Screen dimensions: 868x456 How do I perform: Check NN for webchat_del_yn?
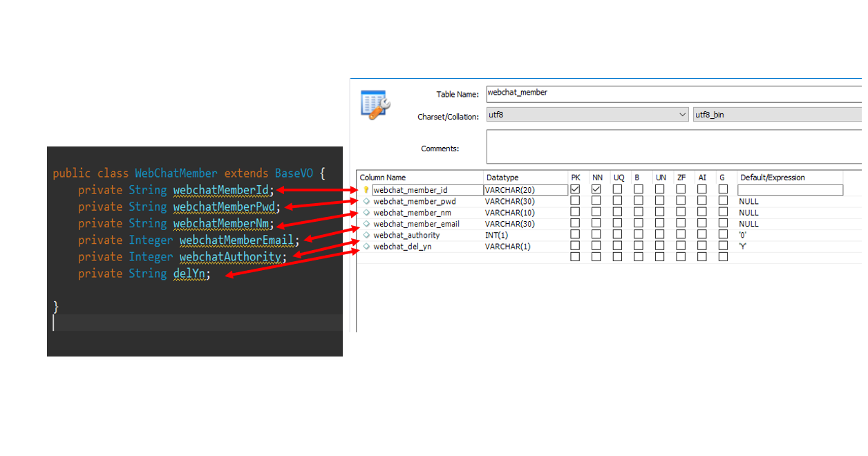[596, 246]
